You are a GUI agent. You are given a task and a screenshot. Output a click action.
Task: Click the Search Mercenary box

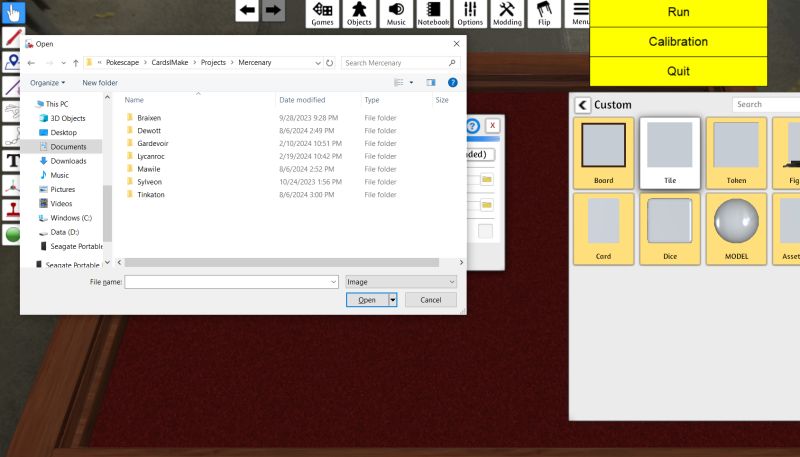pos(401,63)
